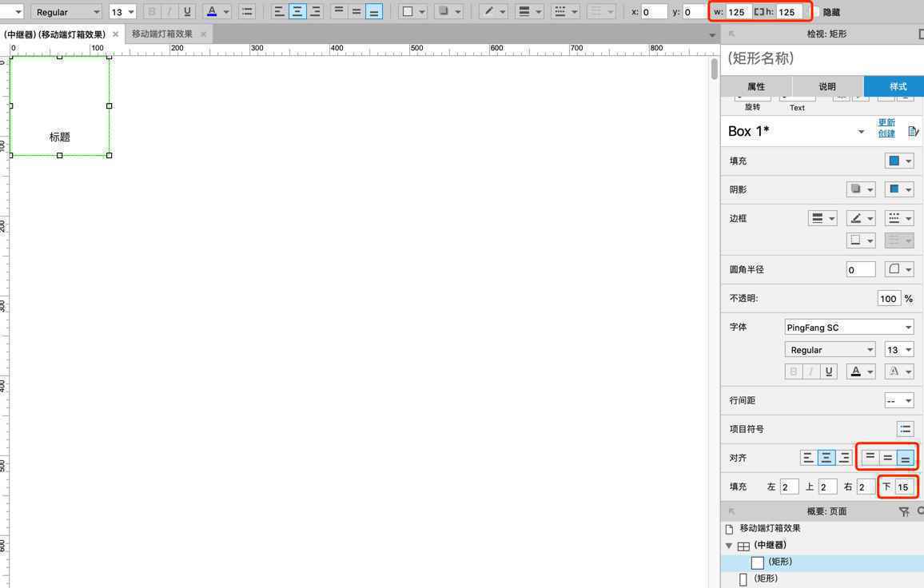
Task: Open the toolbar font weight Regular dropdown
Action: click(66, 12)
